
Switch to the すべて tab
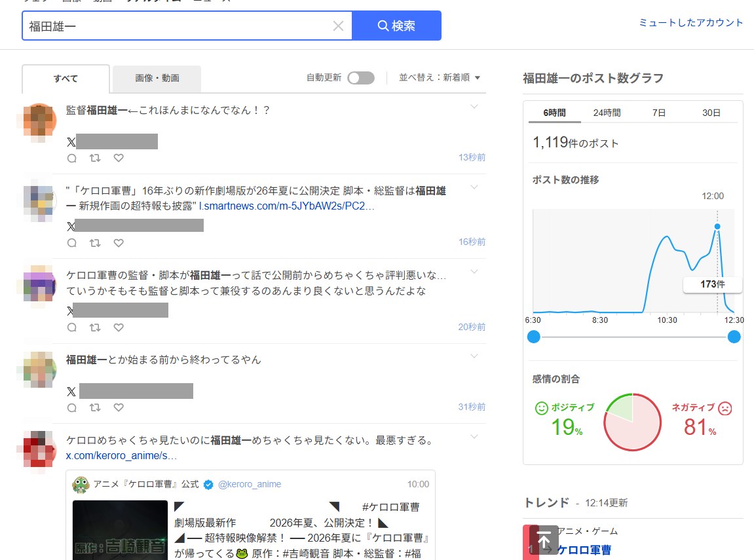pos(66,79)
